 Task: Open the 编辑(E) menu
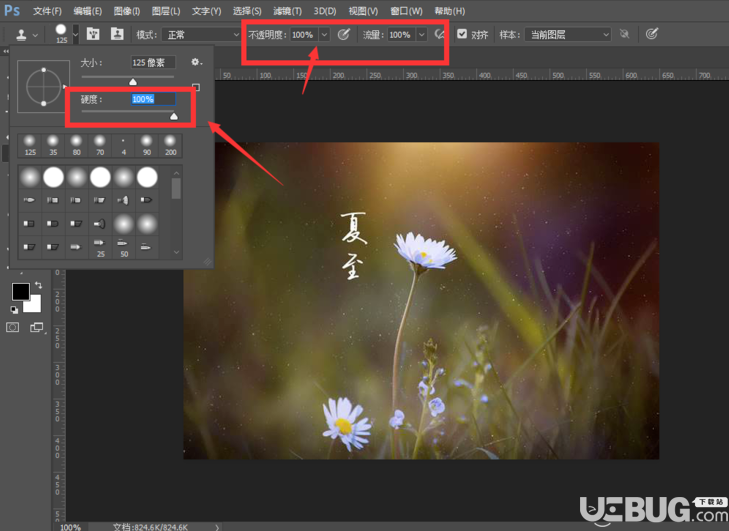click(x=87, y=11)
